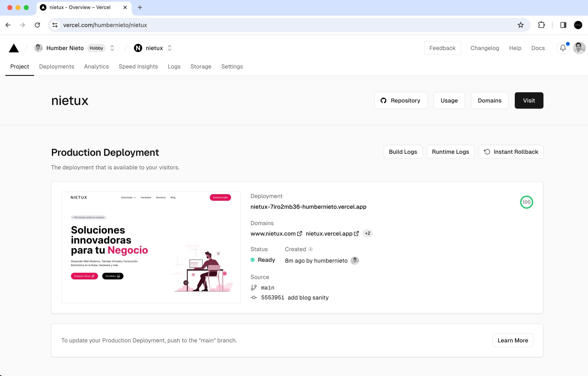Open the Changelog link
Screen dimensions: 588x376
485,48
